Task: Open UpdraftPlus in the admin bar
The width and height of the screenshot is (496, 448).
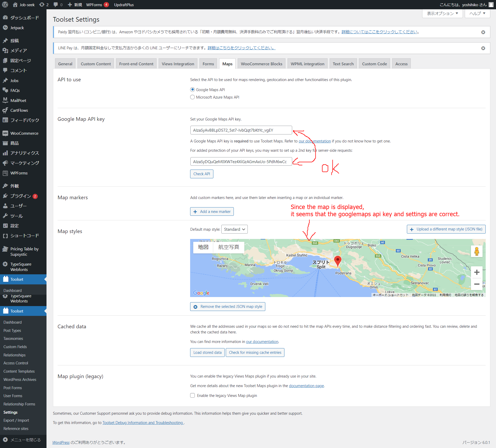Action: point(124,5)
